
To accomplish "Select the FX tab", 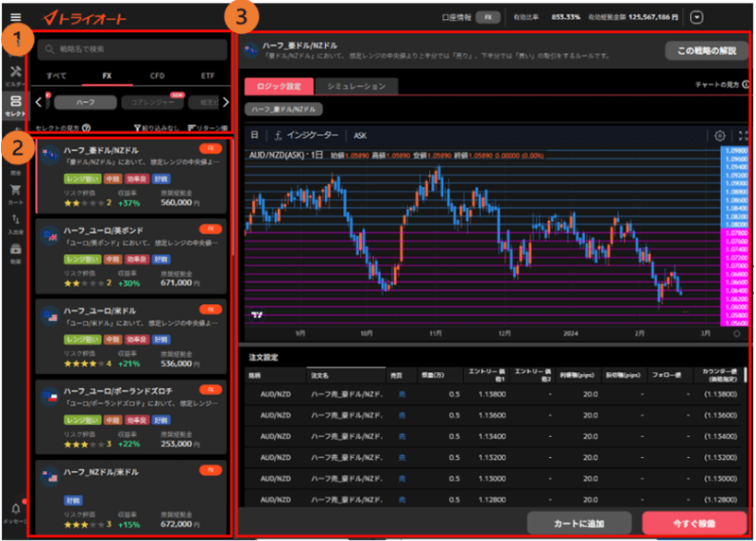I will [107, 76].
